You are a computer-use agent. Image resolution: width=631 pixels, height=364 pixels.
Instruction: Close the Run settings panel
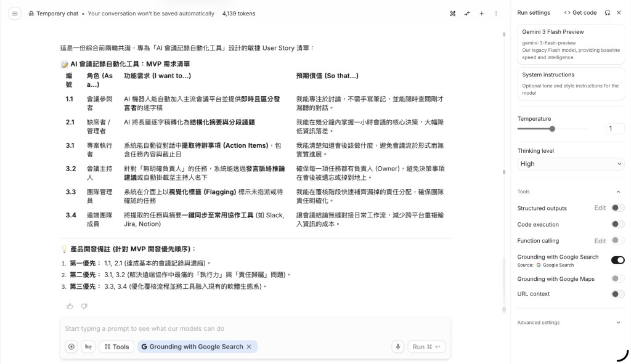(619, 13)
